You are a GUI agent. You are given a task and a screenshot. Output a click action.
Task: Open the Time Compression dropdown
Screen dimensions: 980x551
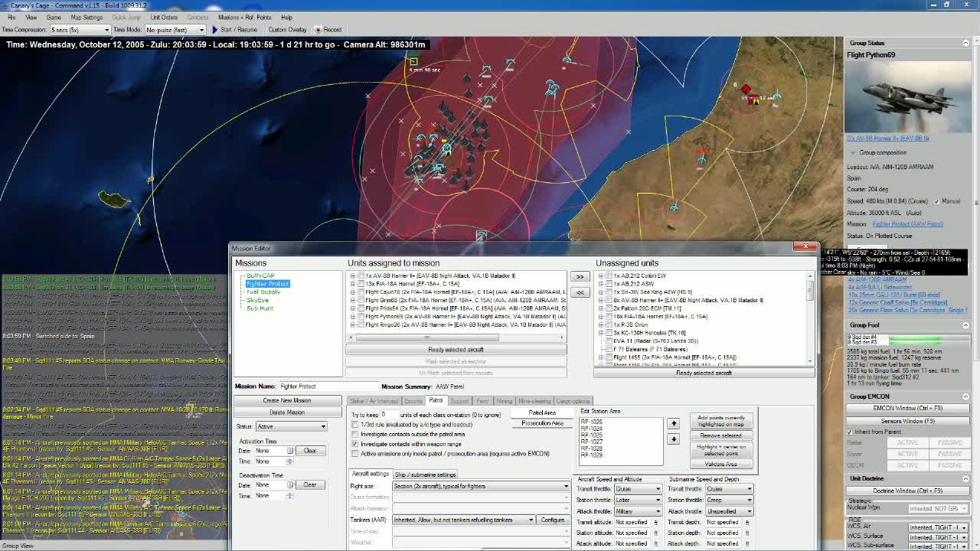80,30
